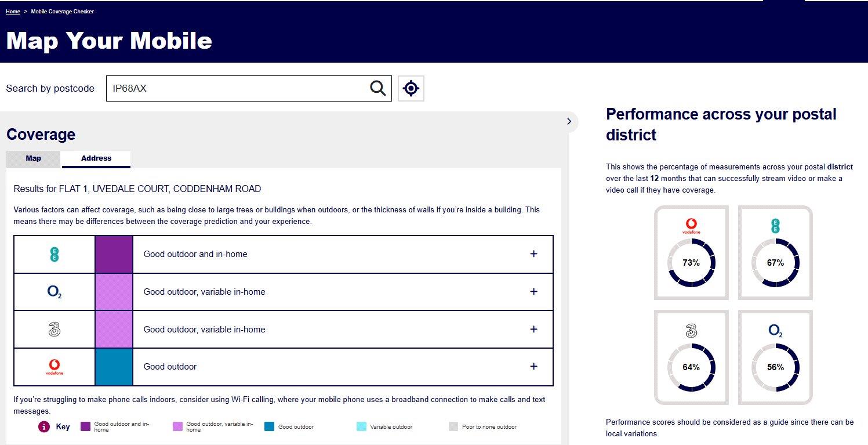Click the EE 67% performance card
Image resolution: width=868 pixels, height=445 pixels.
tap(775, 253)
